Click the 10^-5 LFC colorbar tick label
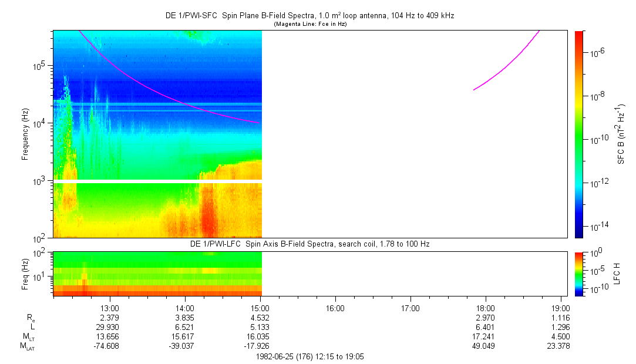Image resolution: width=636 pixels, height=364 pixels. click(597, 269)
